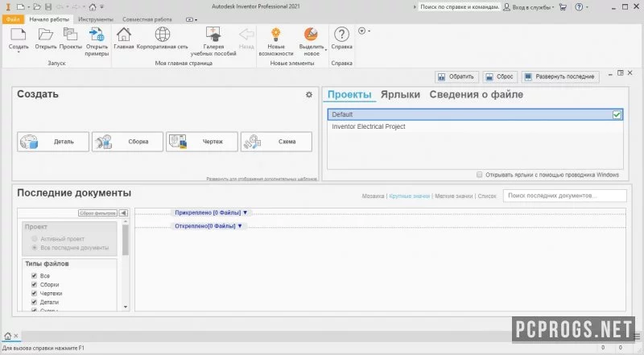Click the Сброс фильтров button
Viewport: 644px width, 355px height.
97,213
